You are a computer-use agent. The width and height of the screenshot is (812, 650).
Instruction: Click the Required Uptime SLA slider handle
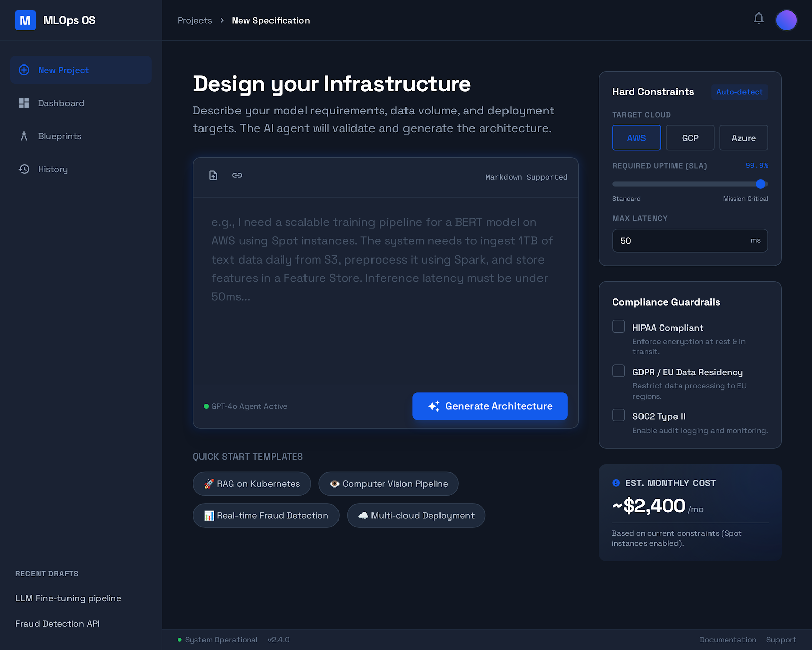pos(760,184)
